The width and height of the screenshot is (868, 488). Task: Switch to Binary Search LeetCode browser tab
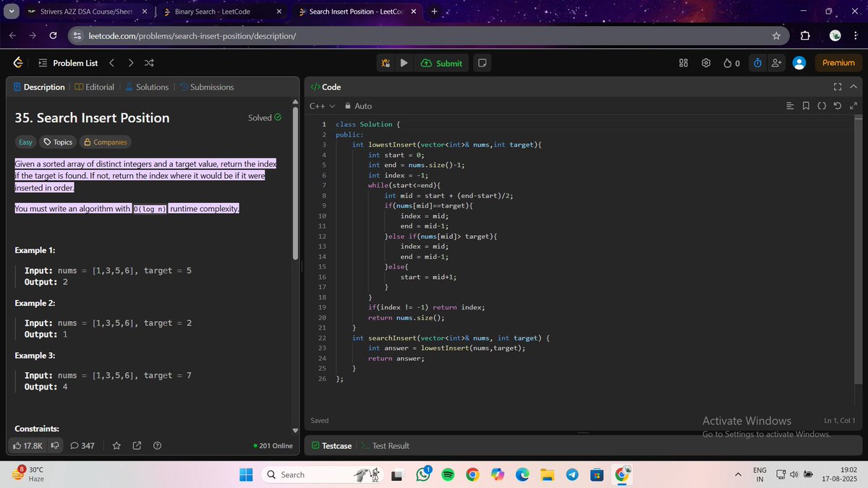tap(223, 12)
